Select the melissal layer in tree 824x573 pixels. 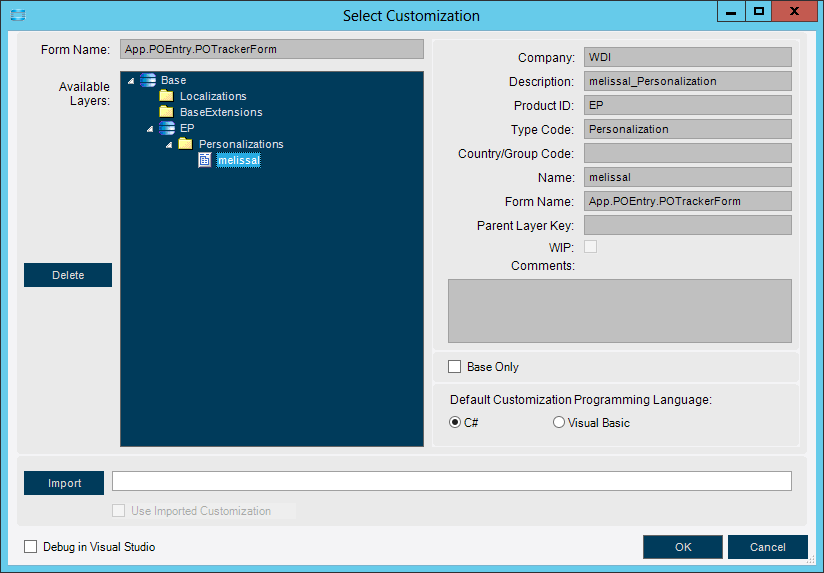point(239,160)
